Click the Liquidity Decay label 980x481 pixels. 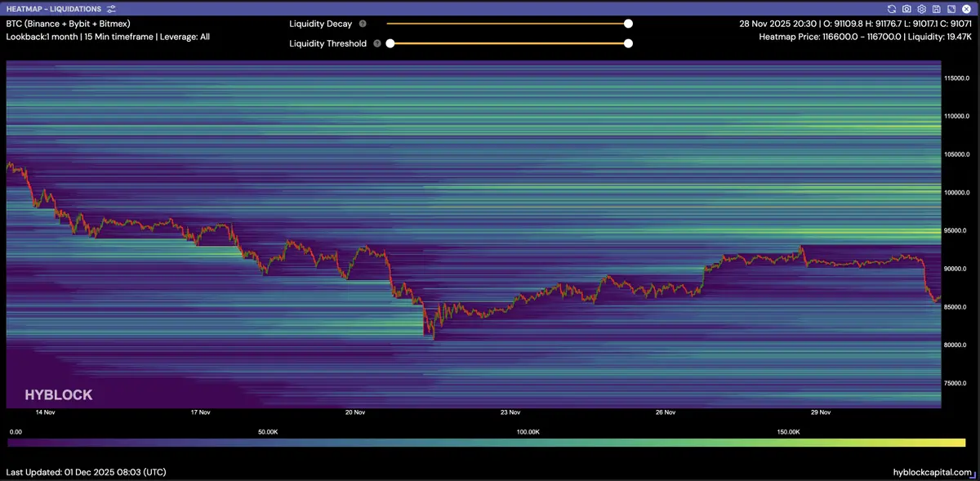(321, 24)
